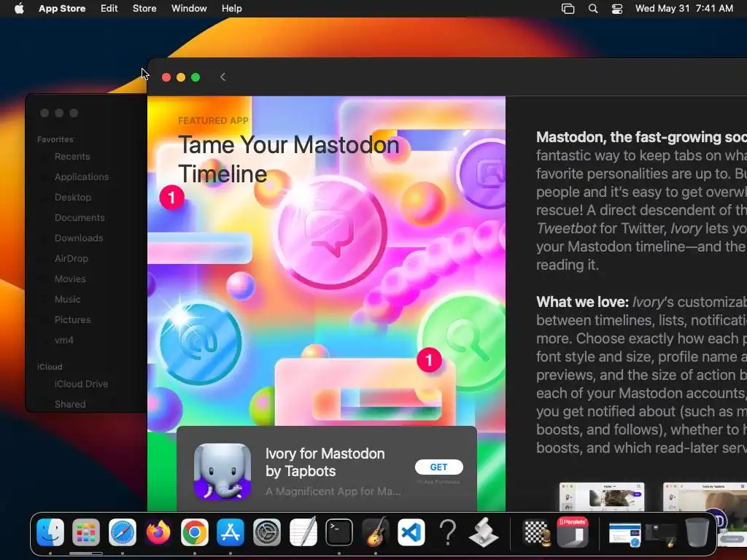Open the Help menu

tap(231, 9)
